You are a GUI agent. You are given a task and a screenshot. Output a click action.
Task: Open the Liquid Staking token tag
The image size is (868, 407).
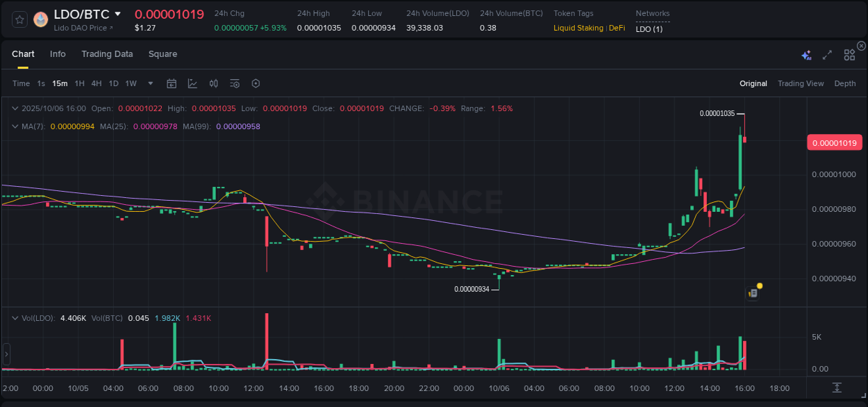[x=578, y=28]
